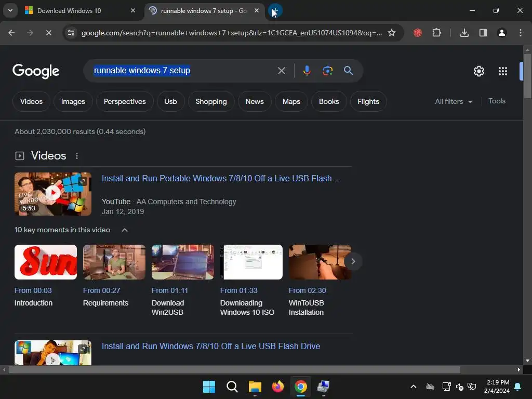532x399 pixels.
Task: Open Install and Run Portable Windows link
Action: pos(221,179)
